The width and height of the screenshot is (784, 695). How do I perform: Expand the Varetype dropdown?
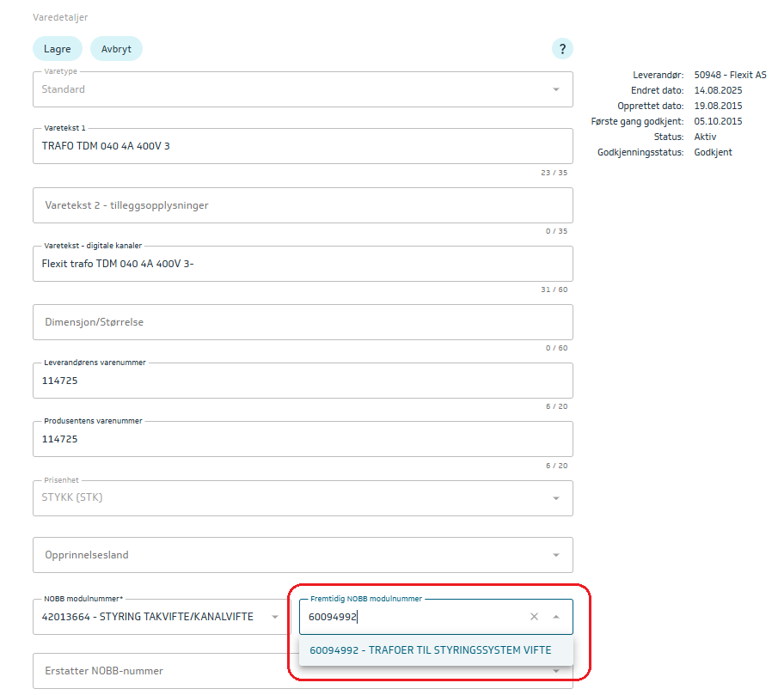pyautogui.click(x=555, y=89)
